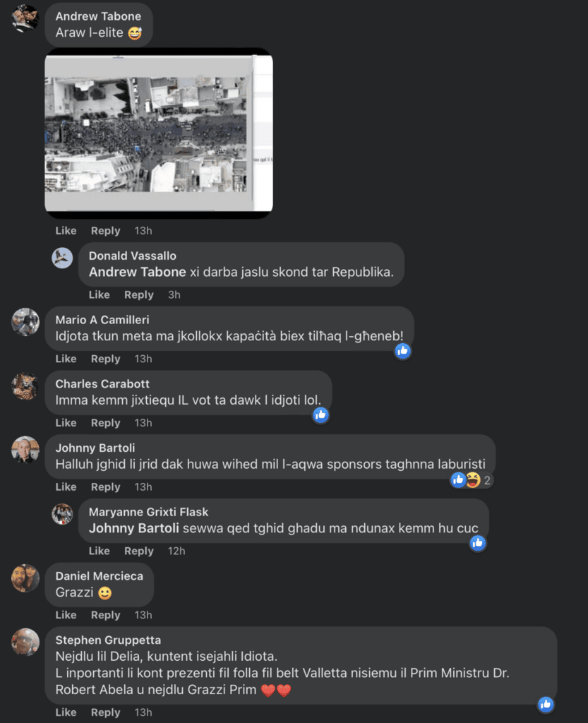Reply to Donald Vassallo's comment
The width and height of the screenshot is (588, 723).
[138, 294]
